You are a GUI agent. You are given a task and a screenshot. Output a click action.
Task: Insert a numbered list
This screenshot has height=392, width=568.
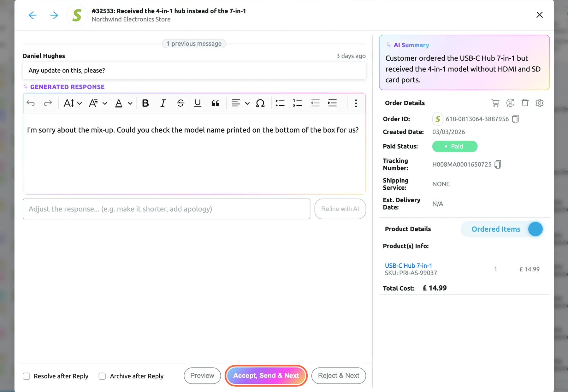297,103
